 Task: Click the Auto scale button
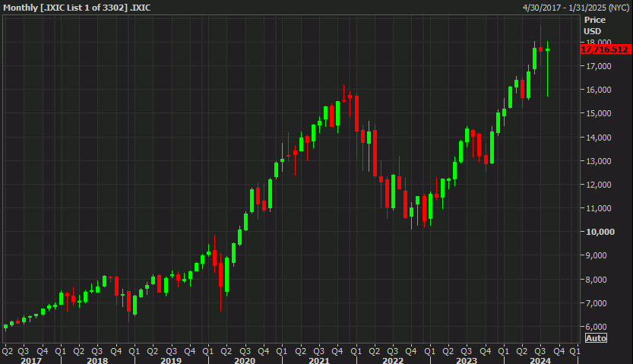596,338
